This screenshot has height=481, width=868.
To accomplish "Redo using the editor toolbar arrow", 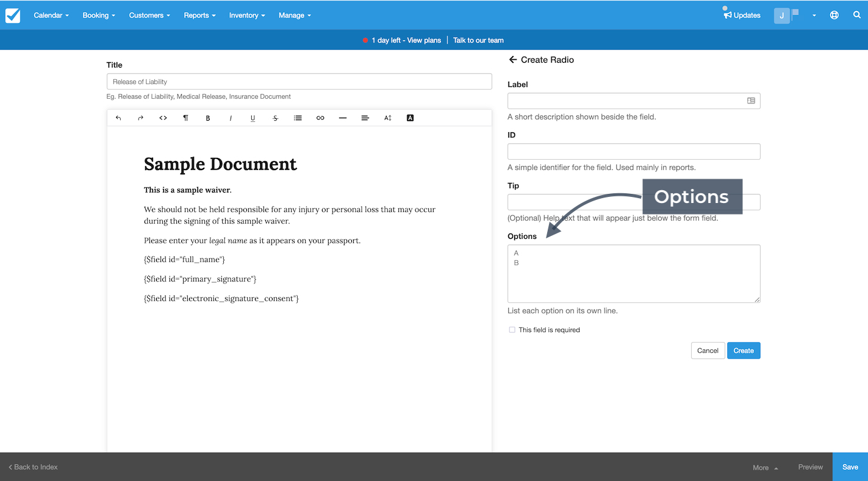I will 140,118.
